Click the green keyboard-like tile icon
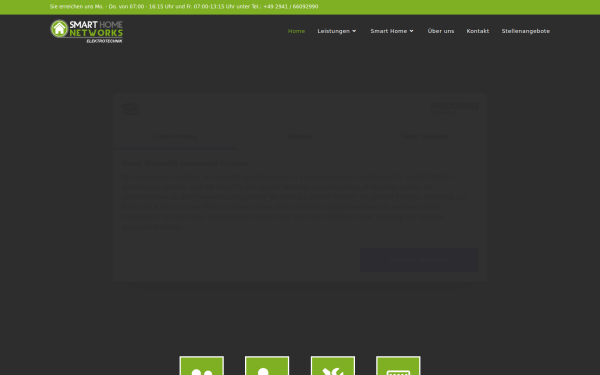 [398, 365]
